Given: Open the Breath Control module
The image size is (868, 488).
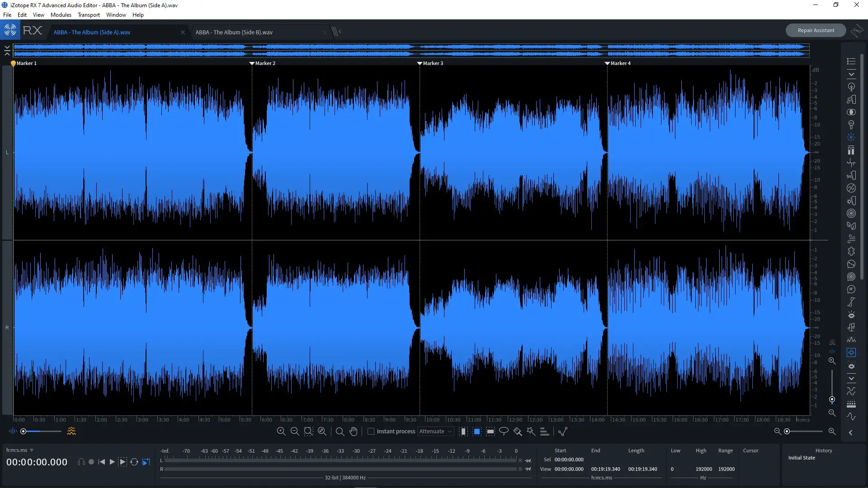Looking at the screenshot, I should (851, 99).
